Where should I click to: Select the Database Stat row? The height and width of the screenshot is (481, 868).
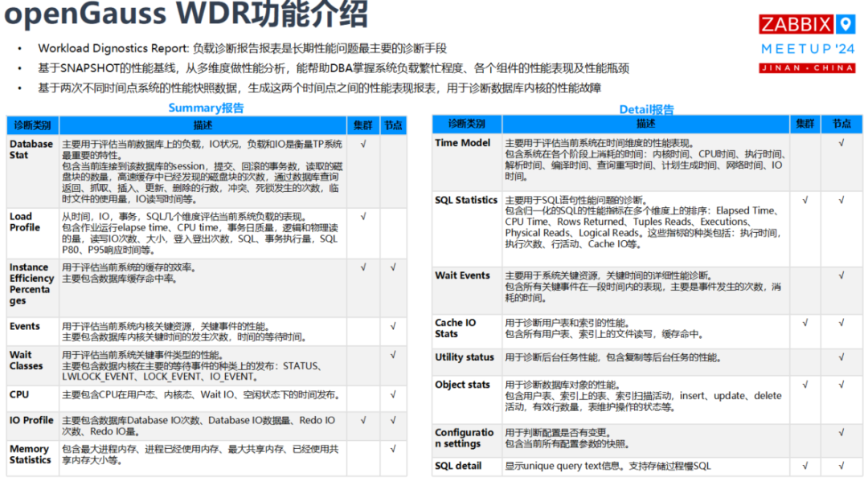[31, 149]
